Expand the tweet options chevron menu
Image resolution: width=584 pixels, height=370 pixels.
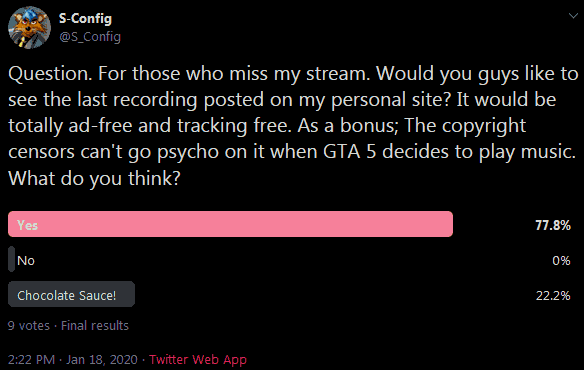pyautogui.click(x=573, y=16)
